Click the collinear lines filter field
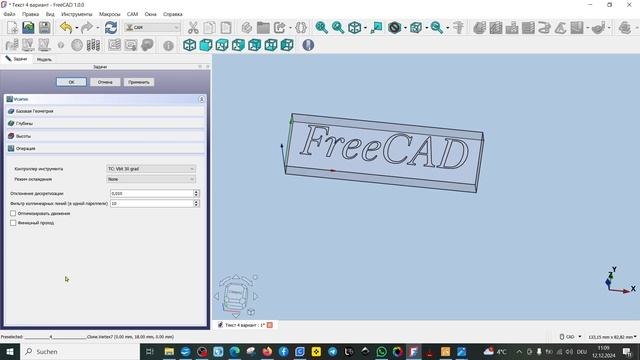The height and width of the screenshot is (360, 640). tap(155, 203)
